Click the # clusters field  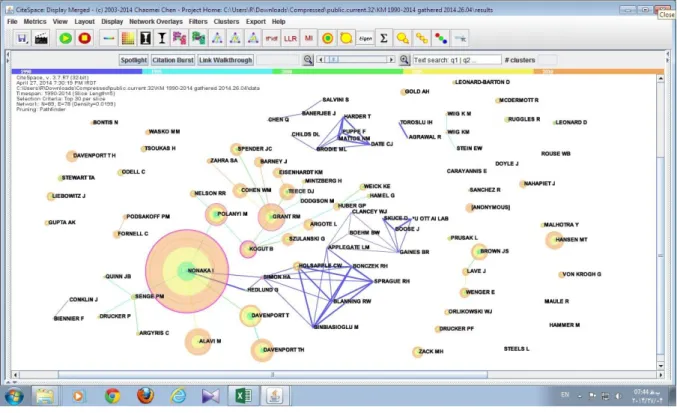[547, 60]
